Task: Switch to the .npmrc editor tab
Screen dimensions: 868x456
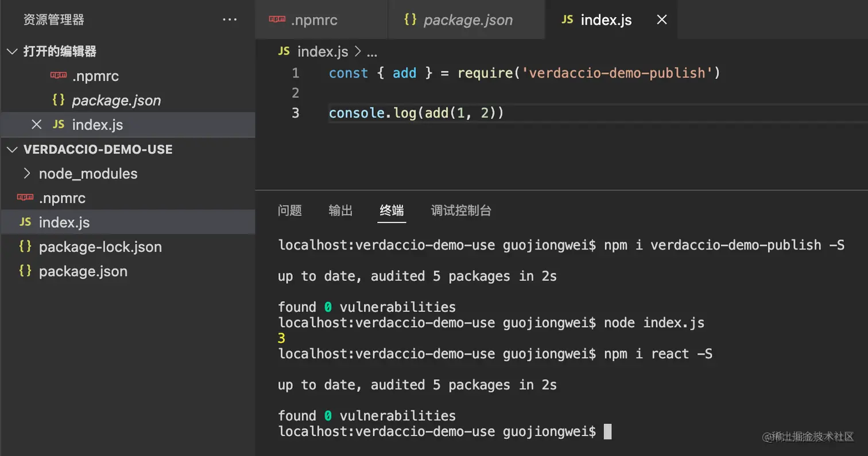Action: tap(321, 20)
